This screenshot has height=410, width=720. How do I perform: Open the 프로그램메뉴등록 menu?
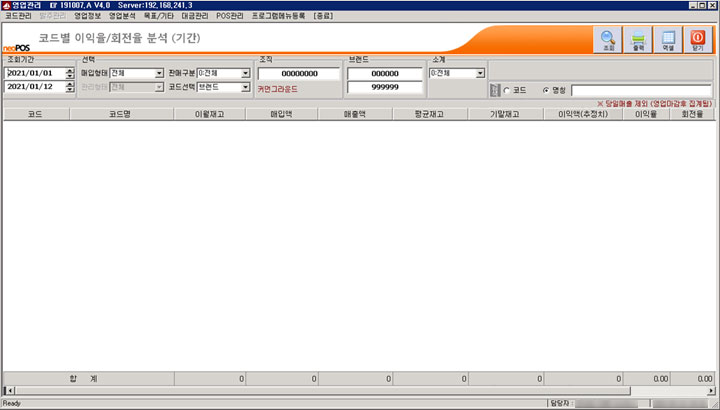tap(278, 16)
